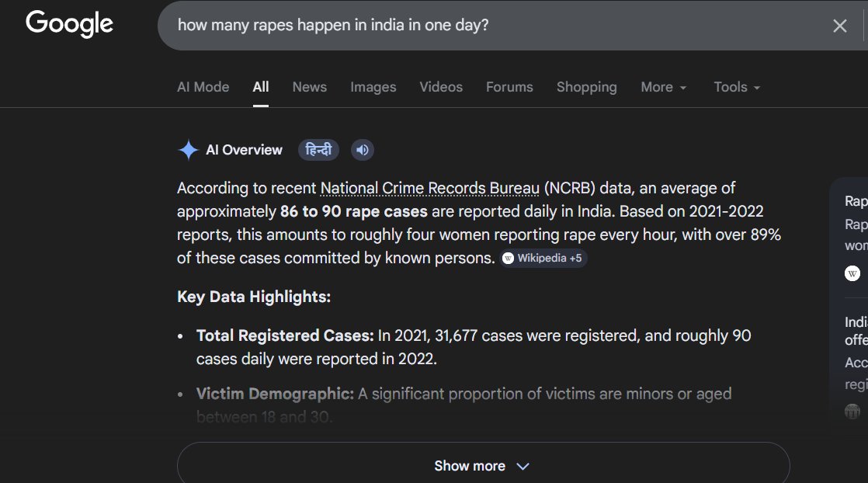Switch AI Overview language to हिन्दी

[318, 150]
